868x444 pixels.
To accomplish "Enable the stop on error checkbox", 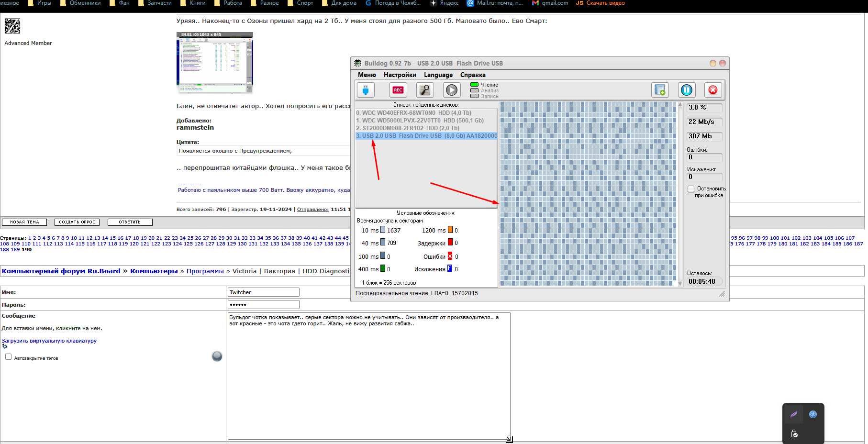I will coord(691,189).
